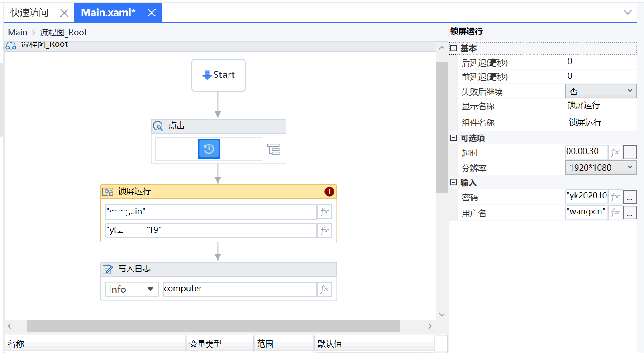Click the Main breadcrumb
Viewport: 644px width, 353px height.
click(x=18, y=32)
